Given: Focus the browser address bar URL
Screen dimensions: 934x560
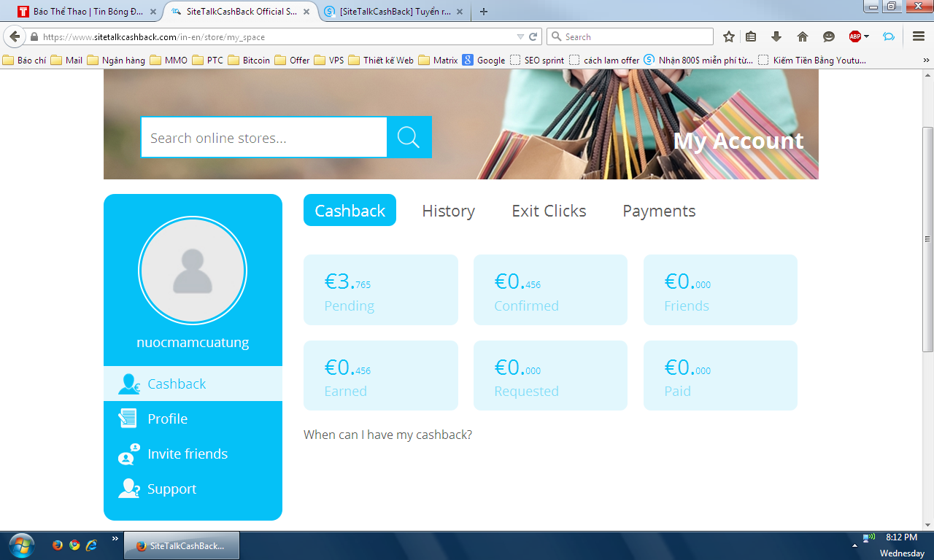Looking at the screenshot, I should click(x=277, y=36).
